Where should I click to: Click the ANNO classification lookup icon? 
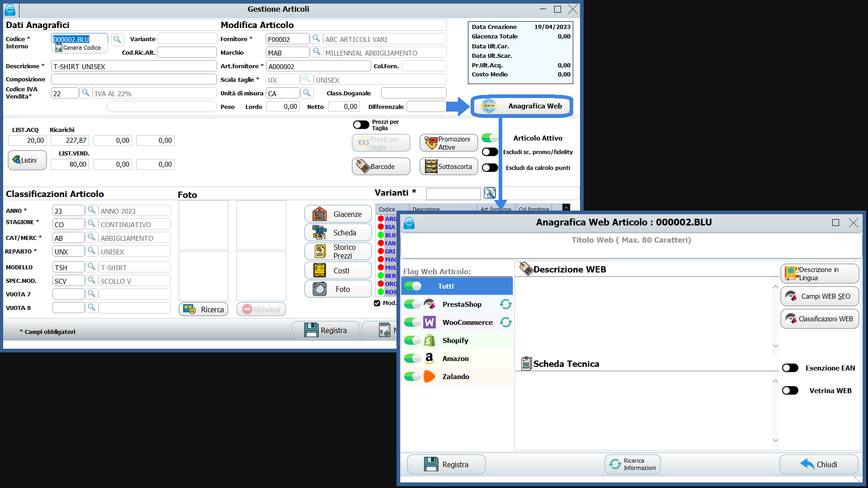(x=91, y=211)
